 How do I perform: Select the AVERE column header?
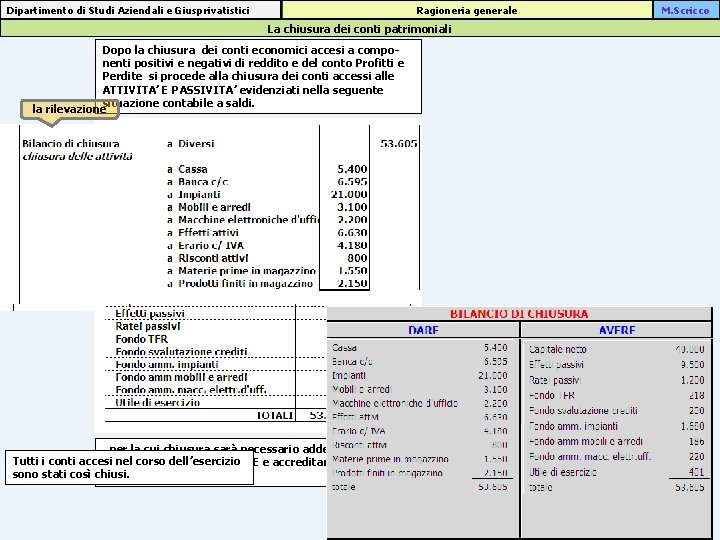click(617, 330)
